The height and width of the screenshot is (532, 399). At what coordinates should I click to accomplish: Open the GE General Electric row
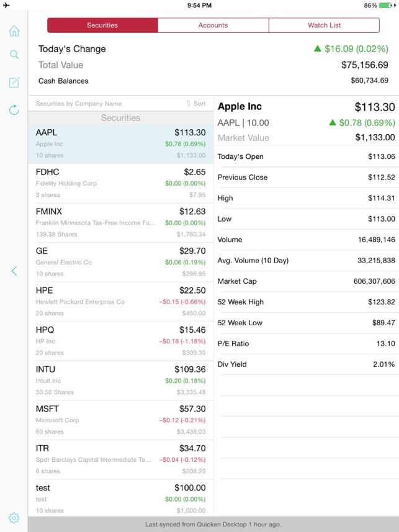(120, 262)
